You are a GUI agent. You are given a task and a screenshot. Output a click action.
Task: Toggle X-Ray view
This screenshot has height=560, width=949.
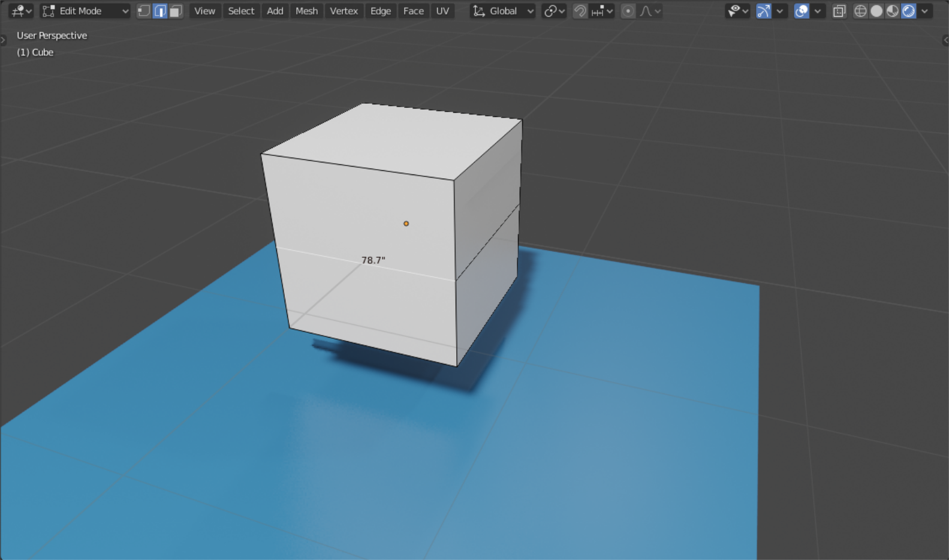pos(839,11)
